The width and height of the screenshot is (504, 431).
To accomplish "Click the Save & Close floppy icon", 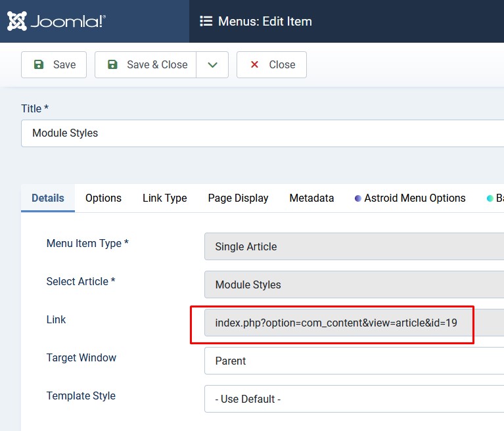I will (112, 64).
